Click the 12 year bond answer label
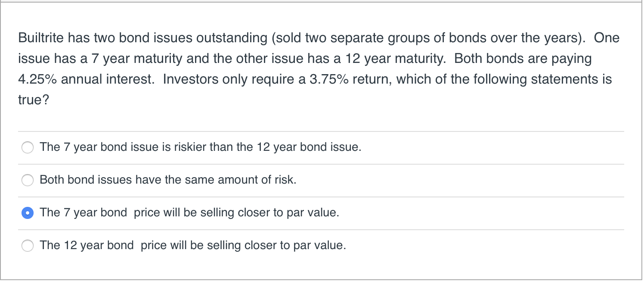 192,245
